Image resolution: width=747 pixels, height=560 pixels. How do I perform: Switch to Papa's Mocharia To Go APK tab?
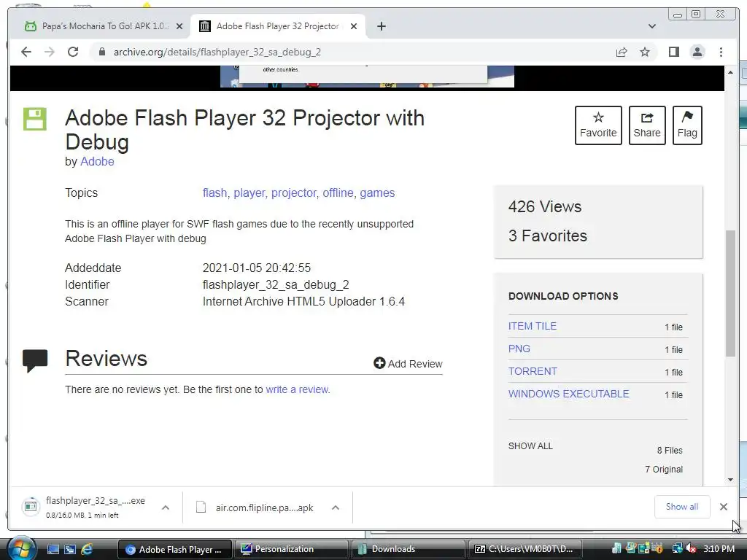click(104, 26)
